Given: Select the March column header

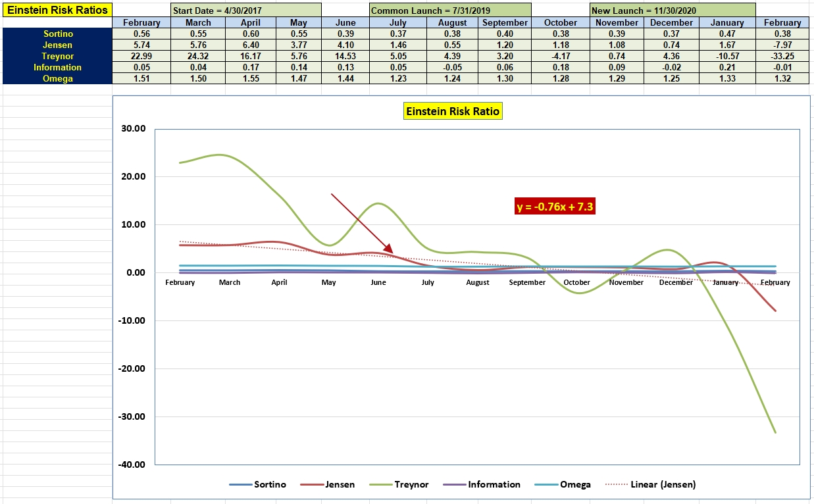Looking at the screenshot, I should click(198, 22).
